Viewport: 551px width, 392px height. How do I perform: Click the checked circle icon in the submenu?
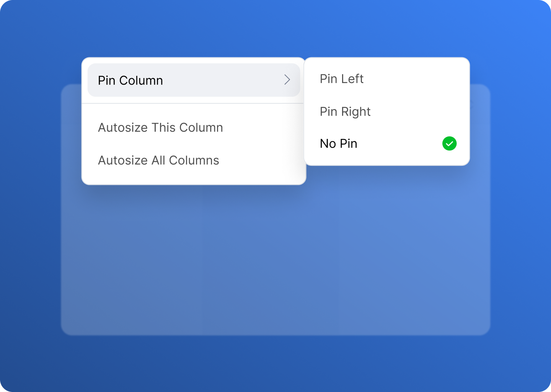[x=449, y=144]
